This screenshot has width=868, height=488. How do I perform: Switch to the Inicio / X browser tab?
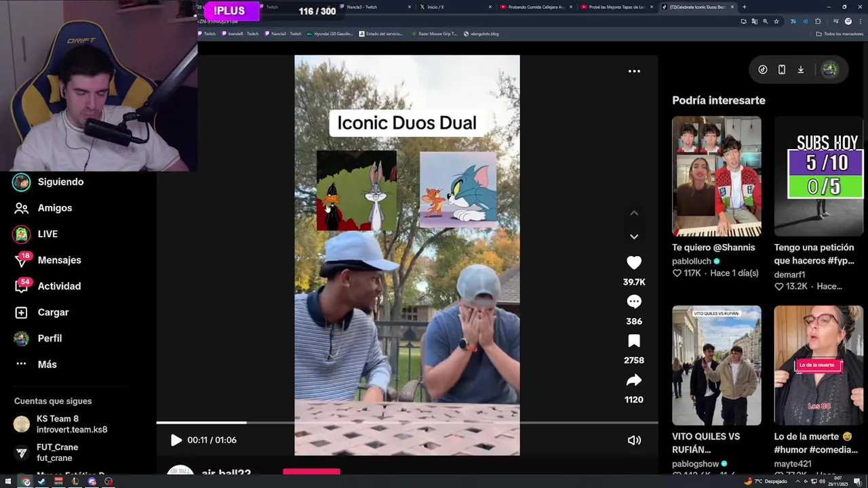[456, 7]
